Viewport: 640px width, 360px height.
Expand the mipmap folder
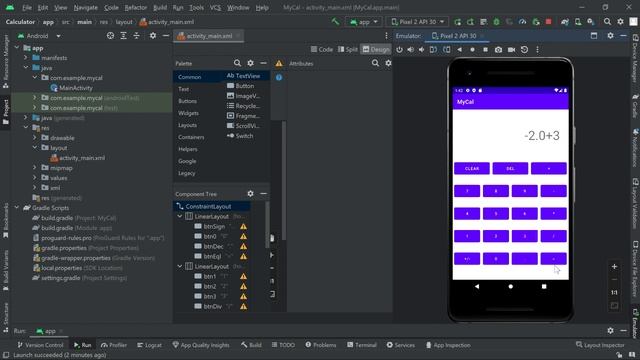[x=35, y=168]
